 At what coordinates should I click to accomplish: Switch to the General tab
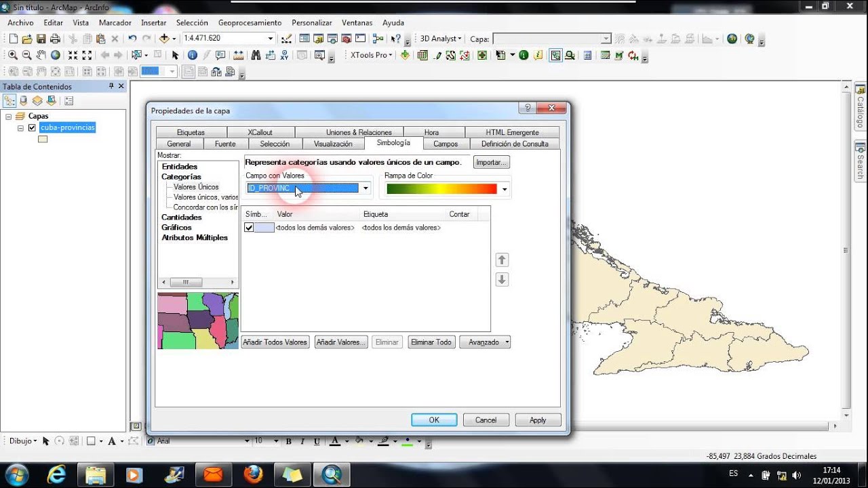(x=179, y=144)
